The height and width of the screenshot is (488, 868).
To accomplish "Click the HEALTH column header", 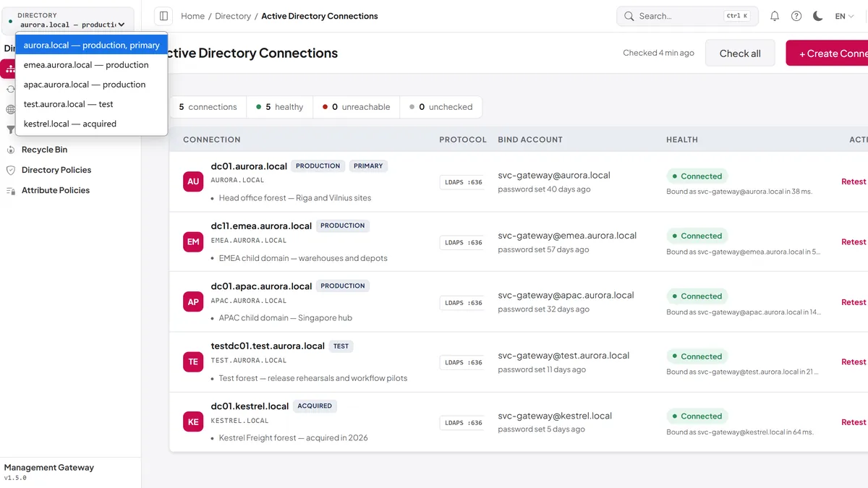I will click(682, 140).
